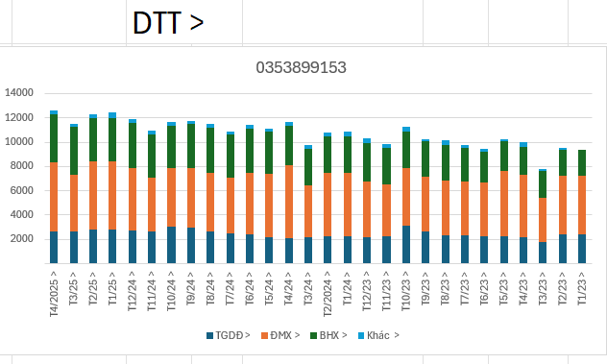Click the dark blue TGDĐ legend swatch
The image size is (607, 364).
click(x=209, y=336)
